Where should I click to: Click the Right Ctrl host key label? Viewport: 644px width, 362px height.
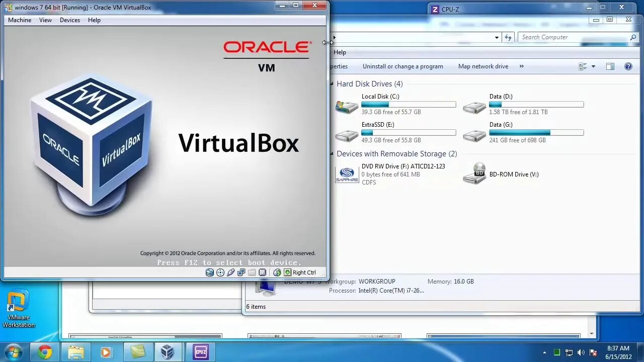(x=304, y=273)
